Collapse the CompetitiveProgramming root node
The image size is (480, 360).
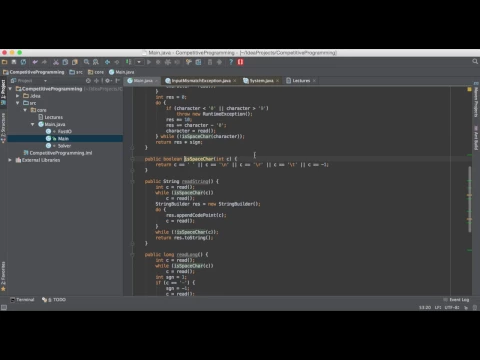[x=10, y=89]
